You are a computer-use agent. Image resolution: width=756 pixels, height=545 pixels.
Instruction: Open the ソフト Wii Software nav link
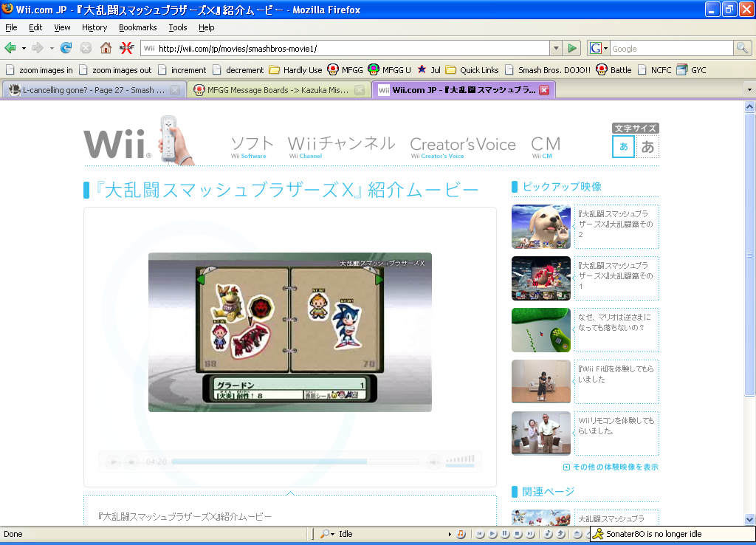pos(252,147)
